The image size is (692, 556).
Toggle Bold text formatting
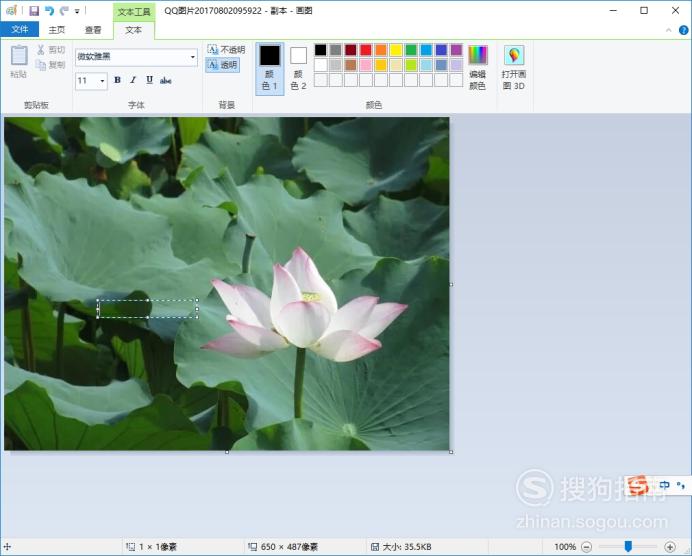tap(117, 80)
